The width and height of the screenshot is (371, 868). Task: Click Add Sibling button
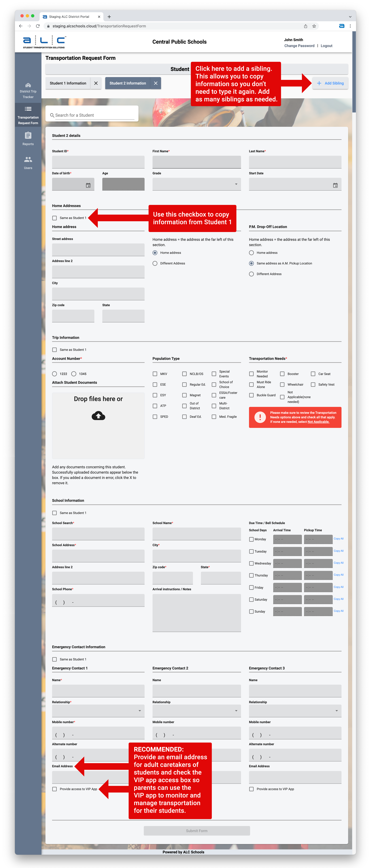pos(330,83)
